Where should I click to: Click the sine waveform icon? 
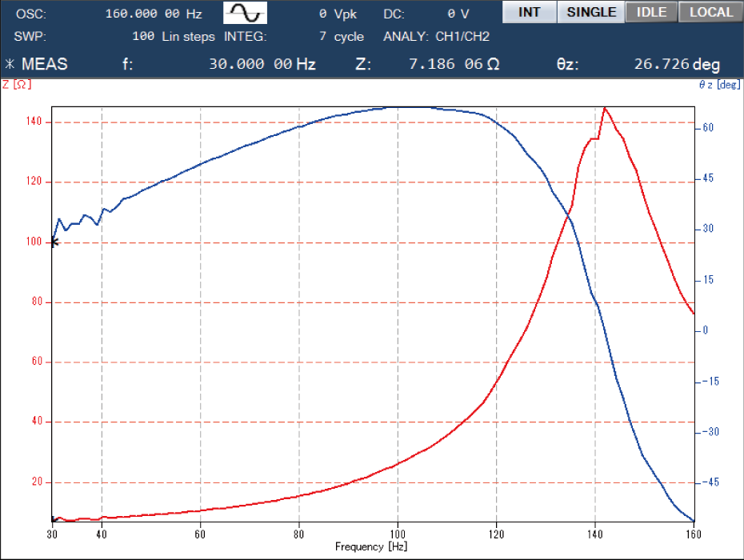click(244, 13)
